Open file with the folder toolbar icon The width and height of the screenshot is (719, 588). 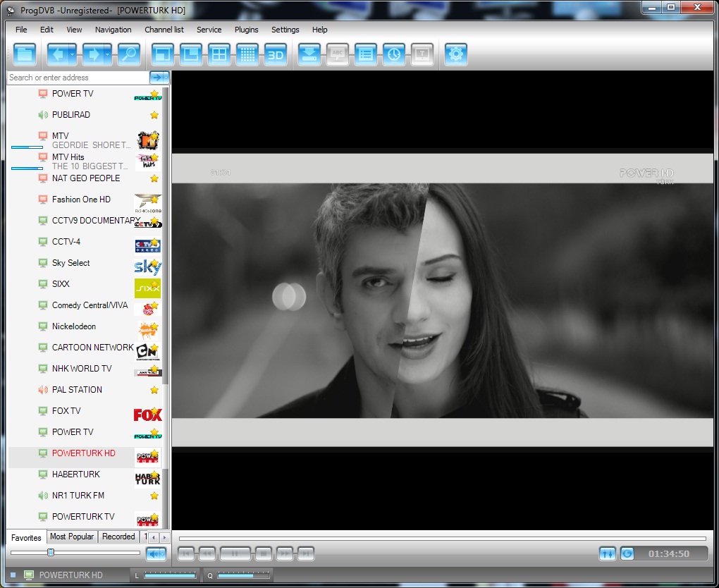25,54
